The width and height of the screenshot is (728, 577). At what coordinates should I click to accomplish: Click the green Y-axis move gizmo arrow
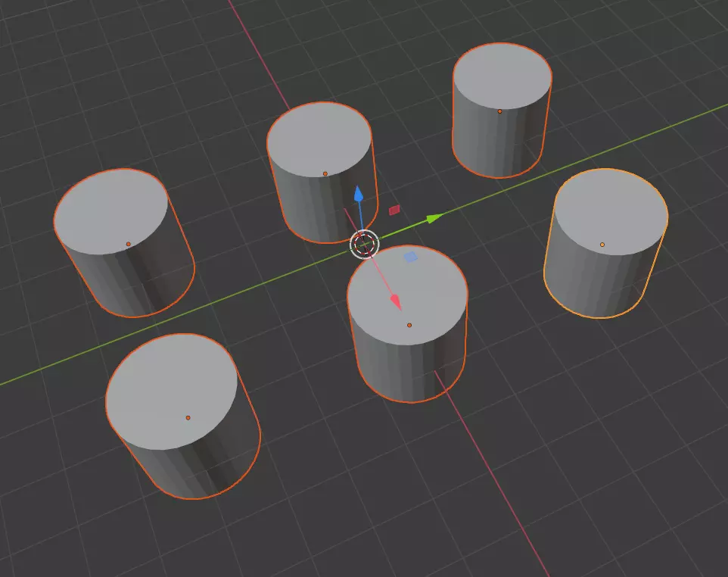pyautogui.click(x=434, y=218)
